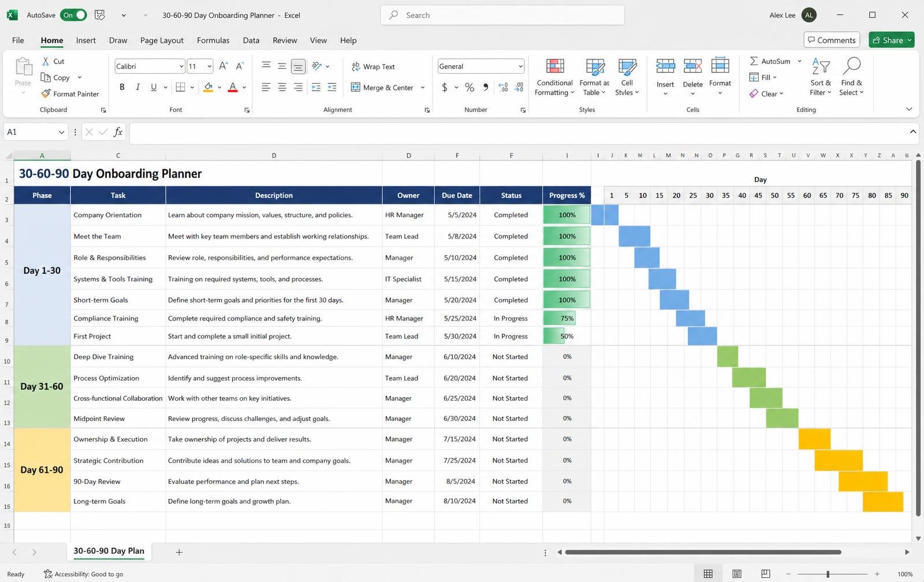Screen dimensions: 924x582
Task: Open the File menu
Action: click(x=18, y=40)
